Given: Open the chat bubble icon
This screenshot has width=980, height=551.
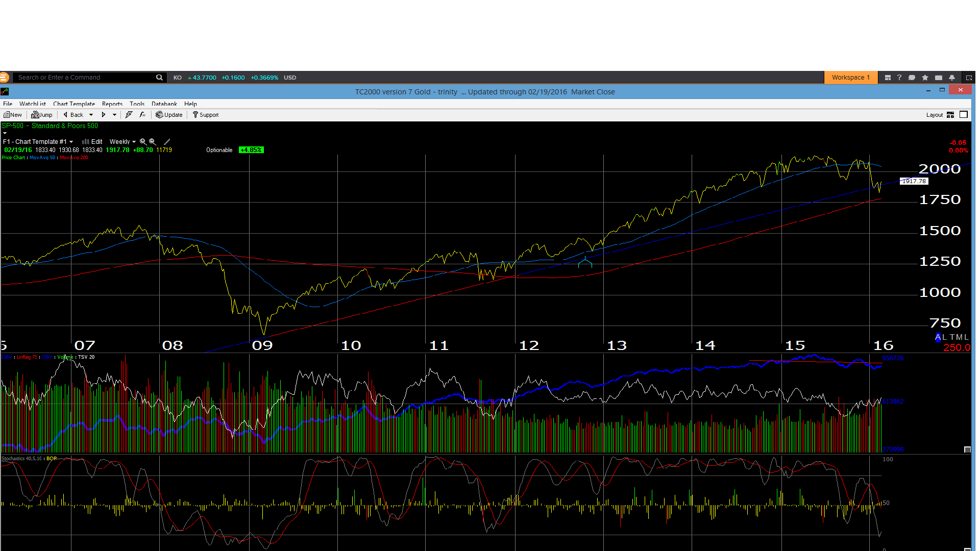Looking at the screenshot, I should 912,78.
